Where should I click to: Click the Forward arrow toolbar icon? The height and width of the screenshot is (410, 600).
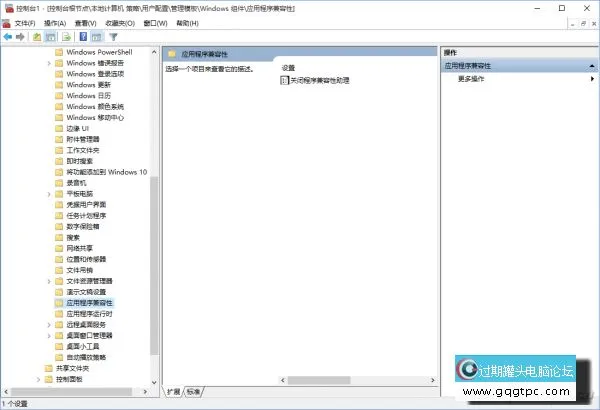[20, 37]
